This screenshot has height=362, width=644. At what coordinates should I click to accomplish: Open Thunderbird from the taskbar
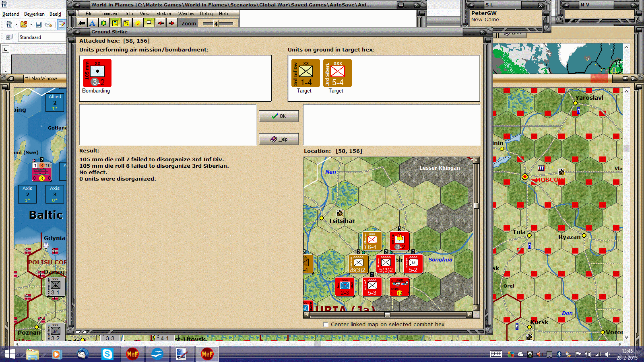click(83, 354)
